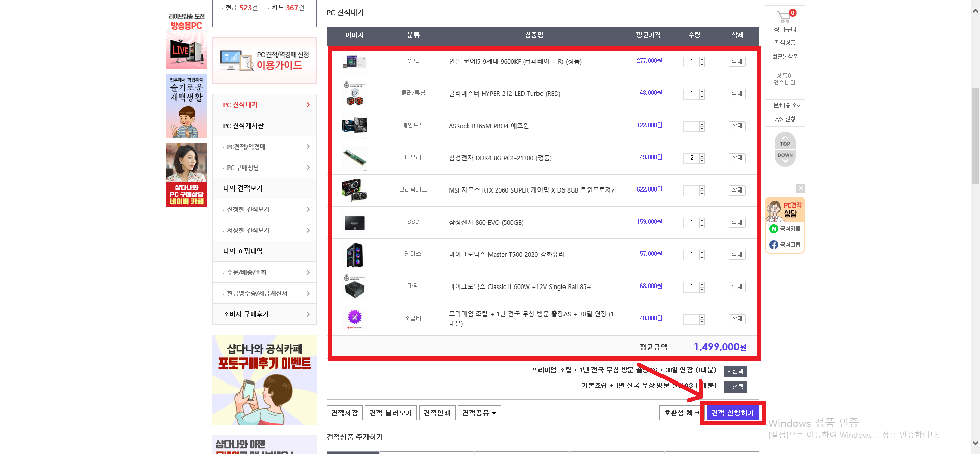Viewport: 980px width, 454px height.
Task: Expand 신청한 견적보기 sidebar item
Action: pyautogui.click(x=264, y=209)
